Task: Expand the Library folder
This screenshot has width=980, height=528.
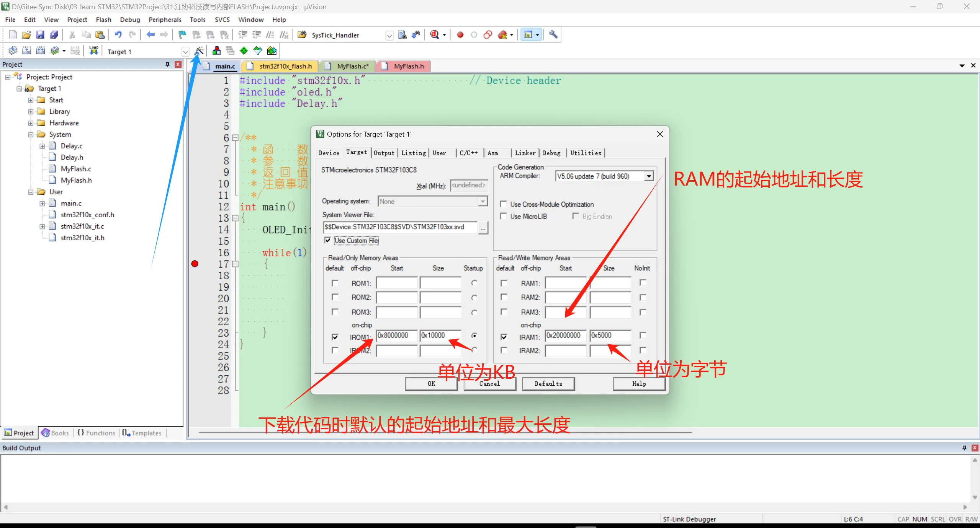Action: pos(31,112)
